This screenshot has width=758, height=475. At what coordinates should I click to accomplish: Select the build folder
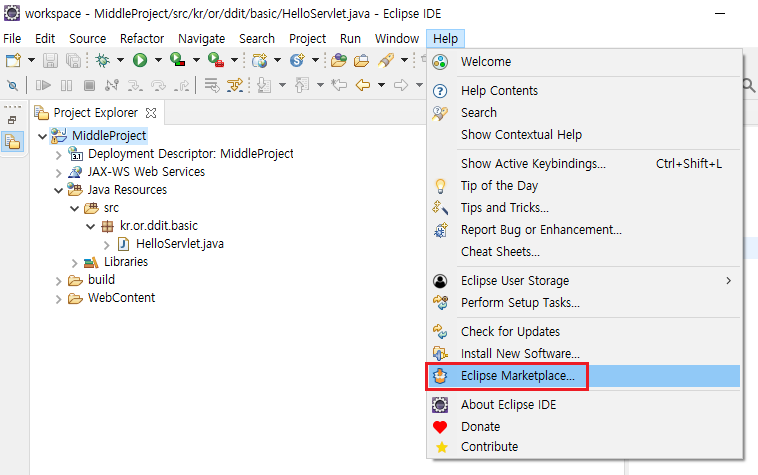(x=101, y=280)
